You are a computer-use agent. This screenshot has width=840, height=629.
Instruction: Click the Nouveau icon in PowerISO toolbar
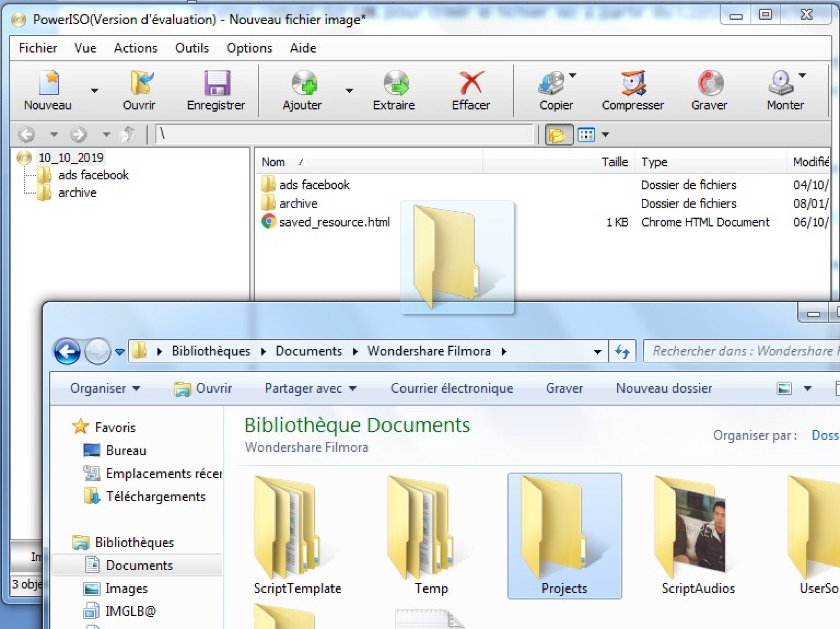(50, 83)
